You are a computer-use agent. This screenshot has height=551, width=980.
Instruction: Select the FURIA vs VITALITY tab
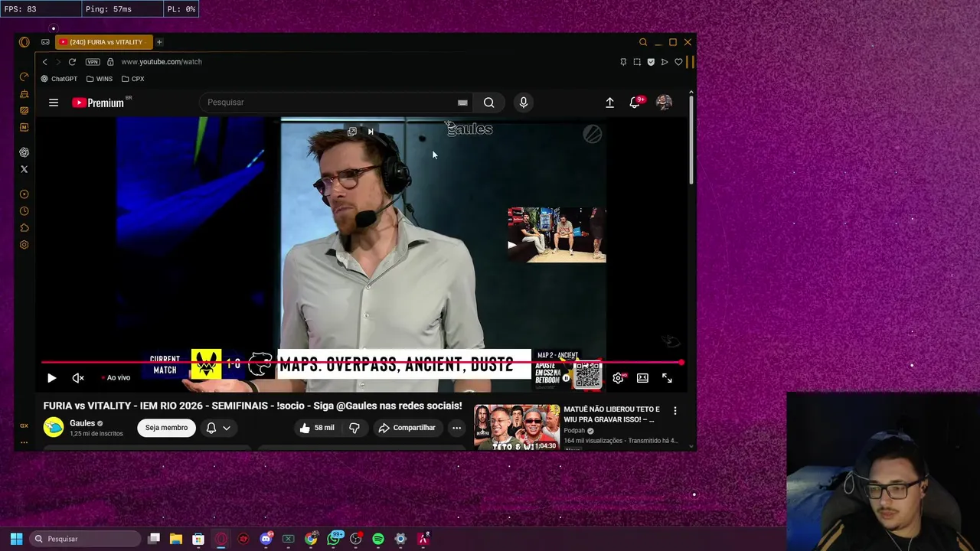click(x=104, y=42)
